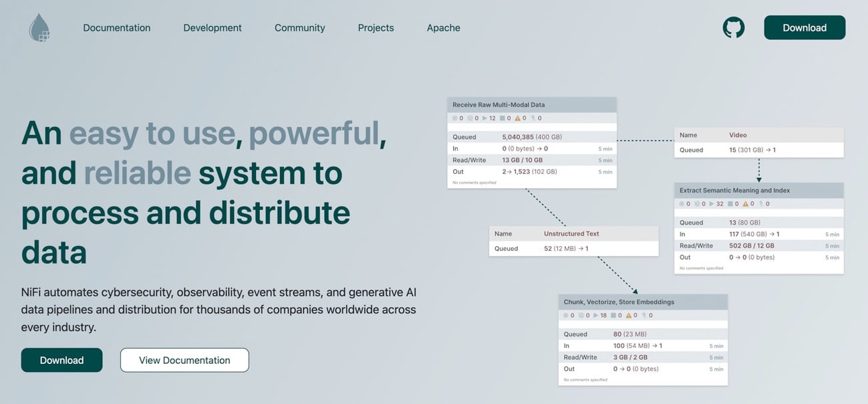Open the Community menu
Viewport: 868px width, 404px height.
(299, 27)
